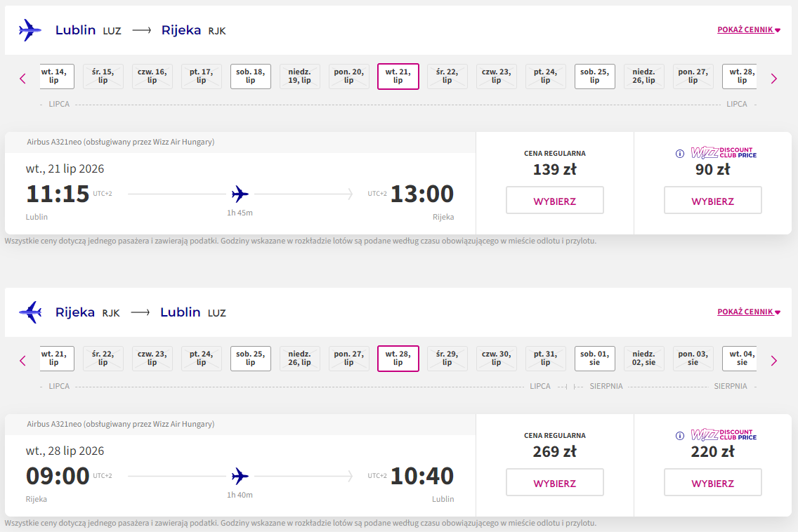The height and width of the screenshot is (532, 798).
Task: Click the outbound Wizz Discount Club Price logo
Action: point(724,153)
